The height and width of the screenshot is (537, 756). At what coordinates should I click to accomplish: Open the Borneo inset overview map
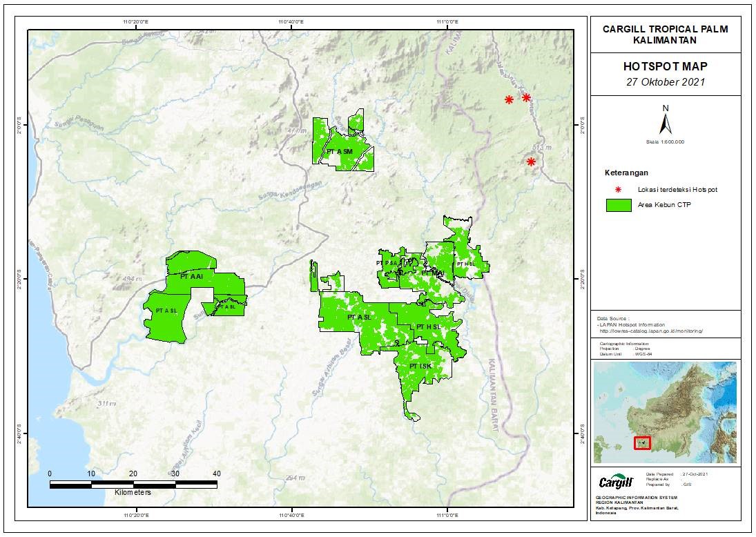point(666,413)
